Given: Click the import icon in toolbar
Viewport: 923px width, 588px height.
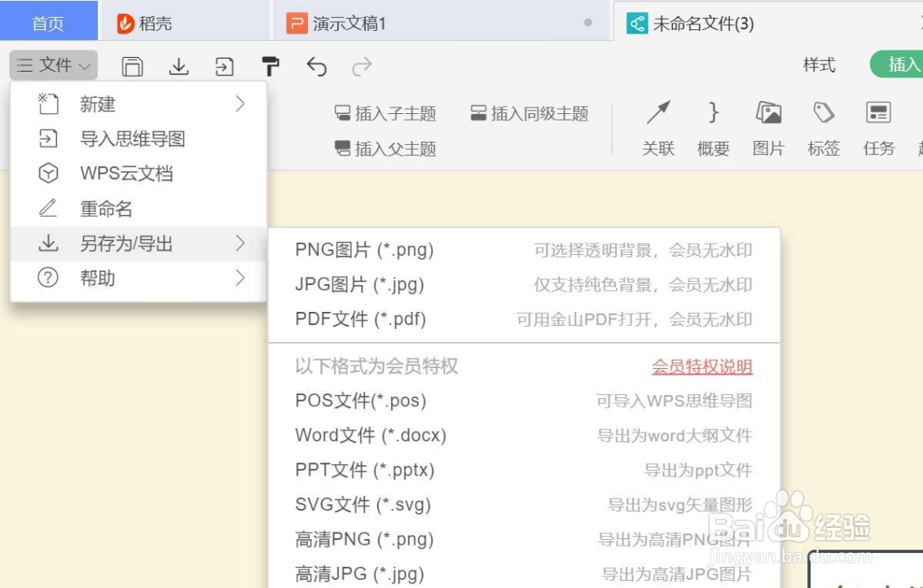Looking at the screenshot, I should click(x=224, y=67).
